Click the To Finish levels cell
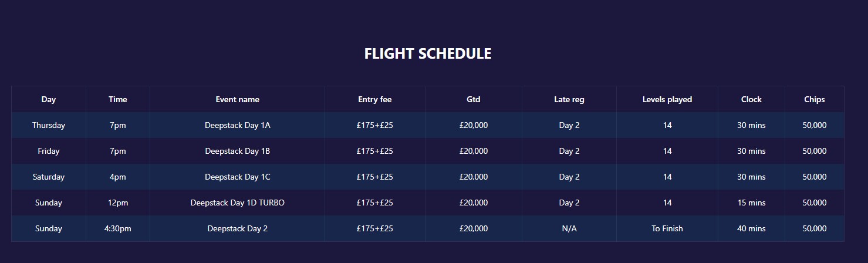 [x=667, y=228]
